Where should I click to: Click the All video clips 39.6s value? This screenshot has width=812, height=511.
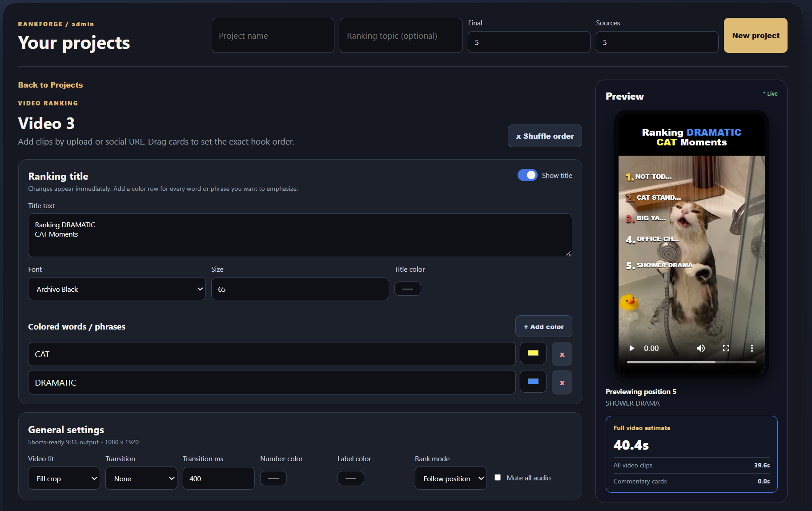[x=762, y=465]
